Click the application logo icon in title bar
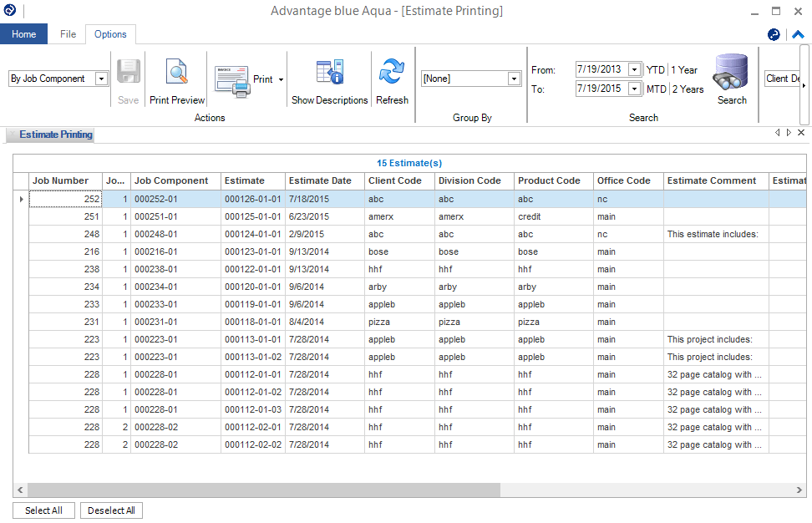 click(x=9, y=10)
